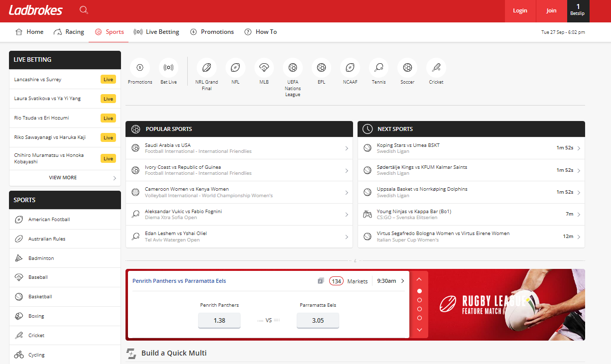This screenshot has height=364, width=611.
Task: Select the UEFA Nations League icon
Action: tap(293, 67)
